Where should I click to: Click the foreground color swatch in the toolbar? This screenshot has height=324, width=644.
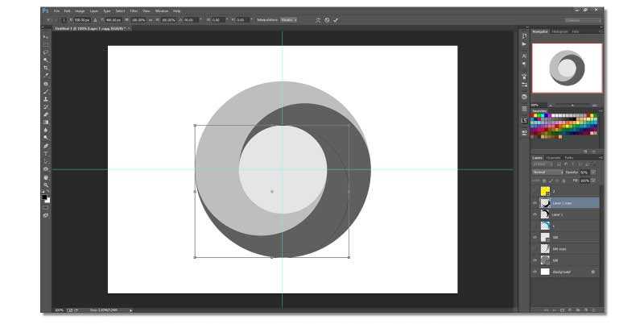(45, 196)
